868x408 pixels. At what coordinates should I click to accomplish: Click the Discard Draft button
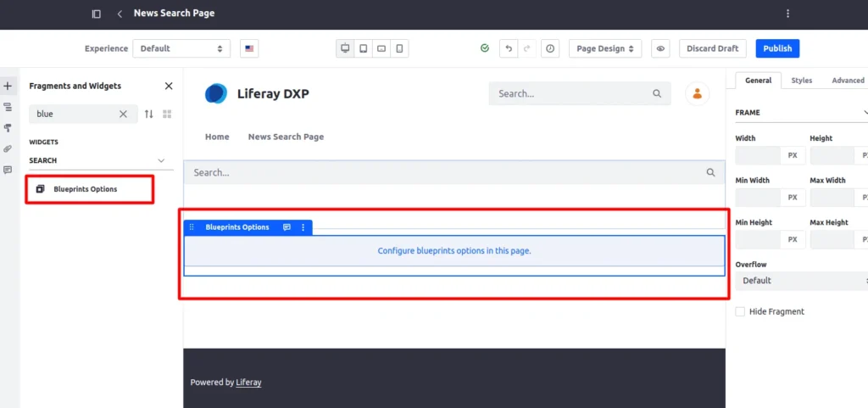pos(712,48)
